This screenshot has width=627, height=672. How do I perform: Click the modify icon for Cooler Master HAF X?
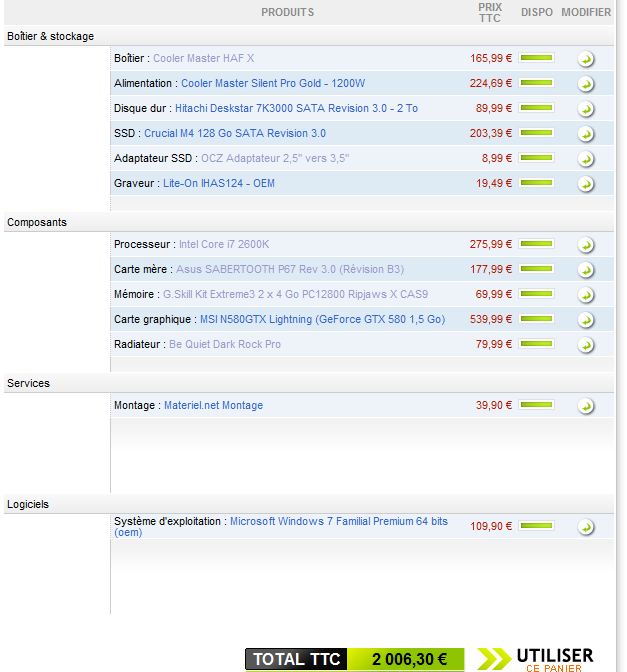(586, 59)
